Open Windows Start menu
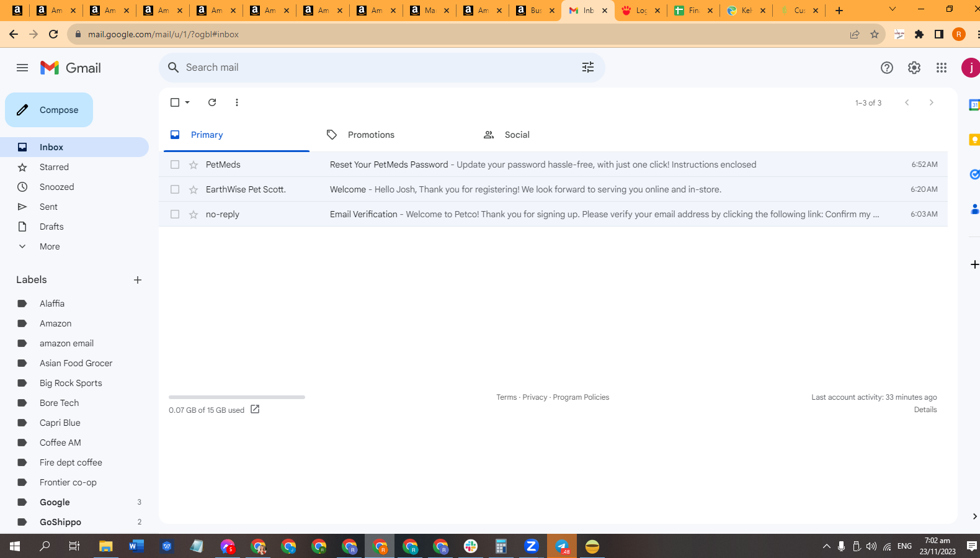Screen dimensions: 980x558 [15, 546]
